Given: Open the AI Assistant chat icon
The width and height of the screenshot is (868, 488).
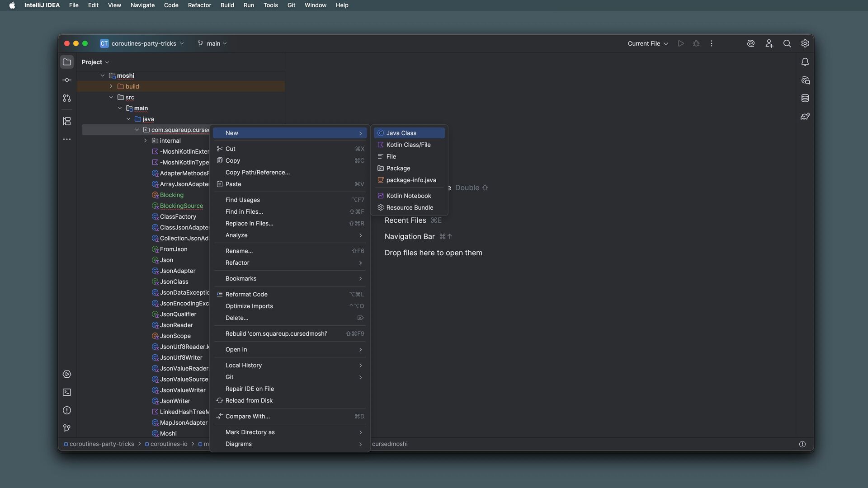Looking at the screenshot, I should 805,80.
